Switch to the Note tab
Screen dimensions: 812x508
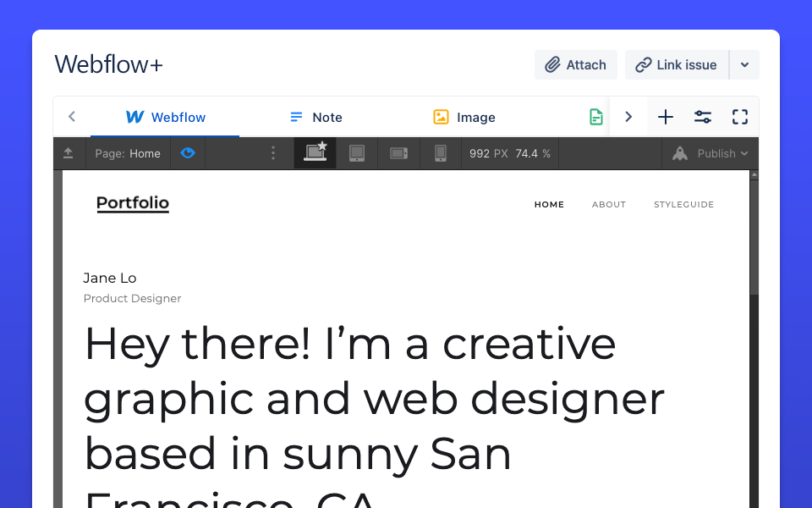point(315,117)
